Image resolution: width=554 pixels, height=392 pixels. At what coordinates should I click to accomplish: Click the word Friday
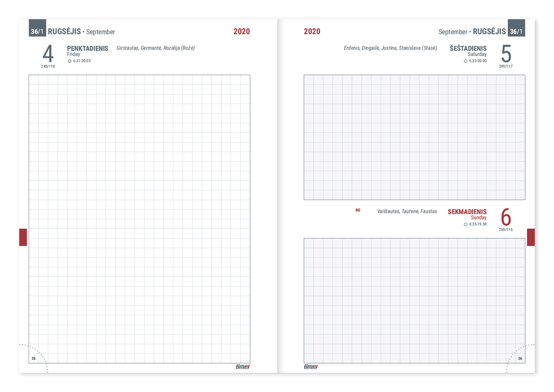click(x=74, y=54)
